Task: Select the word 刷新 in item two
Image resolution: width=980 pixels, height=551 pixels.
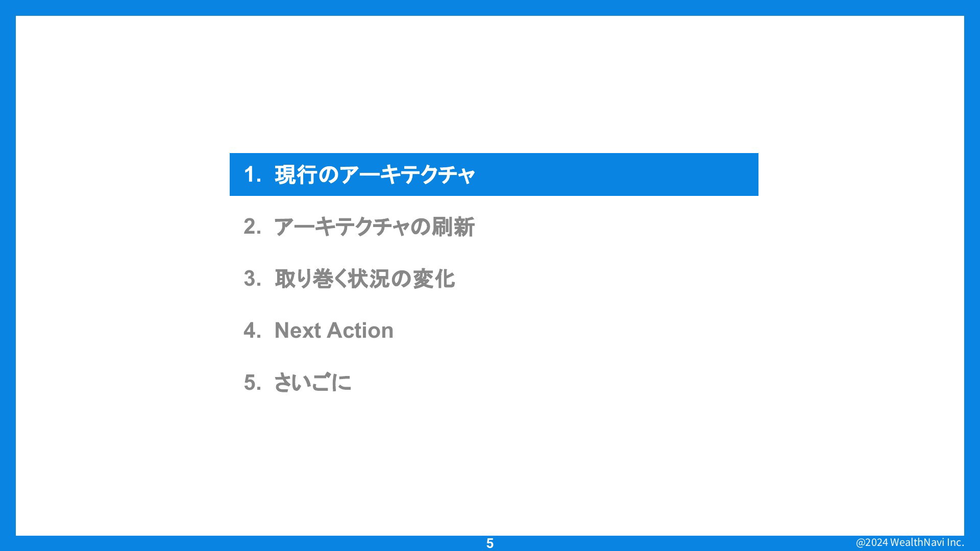Action: pos(453,227)
